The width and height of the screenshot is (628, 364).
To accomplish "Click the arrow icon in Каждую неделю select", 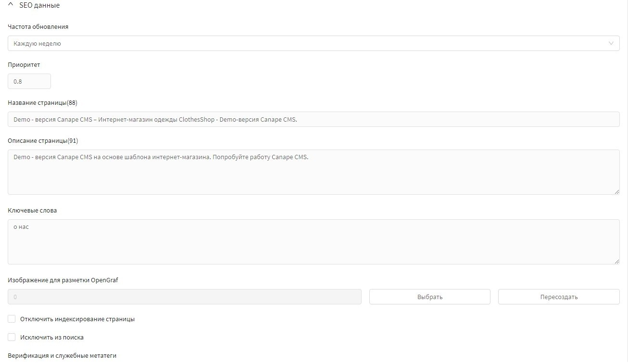I will tap(611, 43).
